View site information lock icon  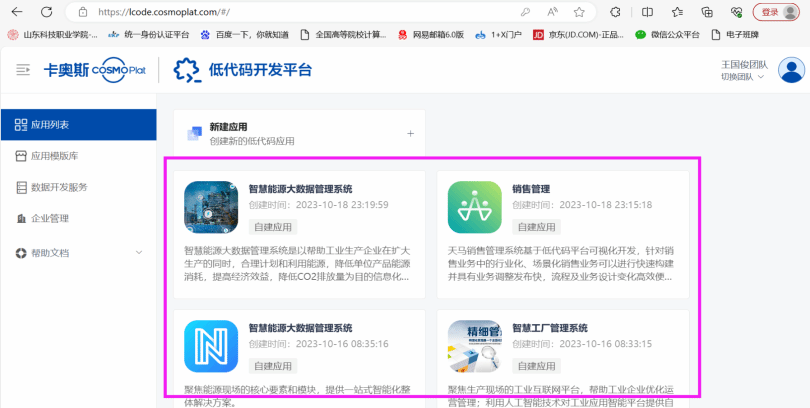coord(83,12)
